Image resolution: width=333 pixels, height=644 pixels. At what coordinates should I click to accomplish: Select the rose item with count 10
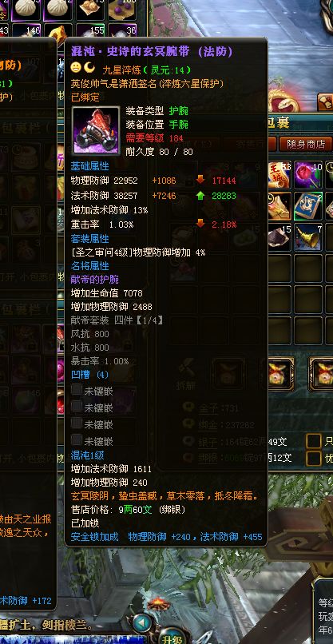[308, 174]
